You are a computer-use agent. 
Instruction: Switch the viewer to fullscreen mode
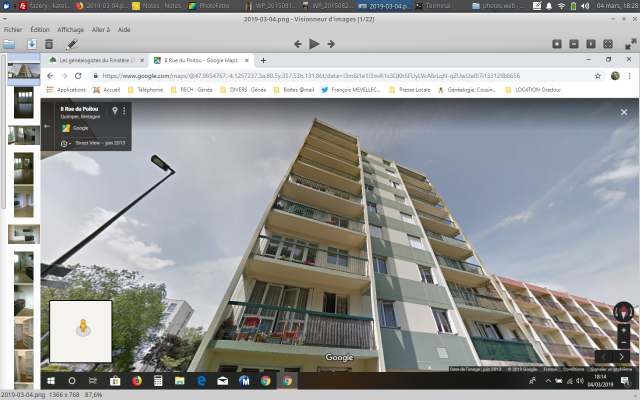(x=631, y=44)
